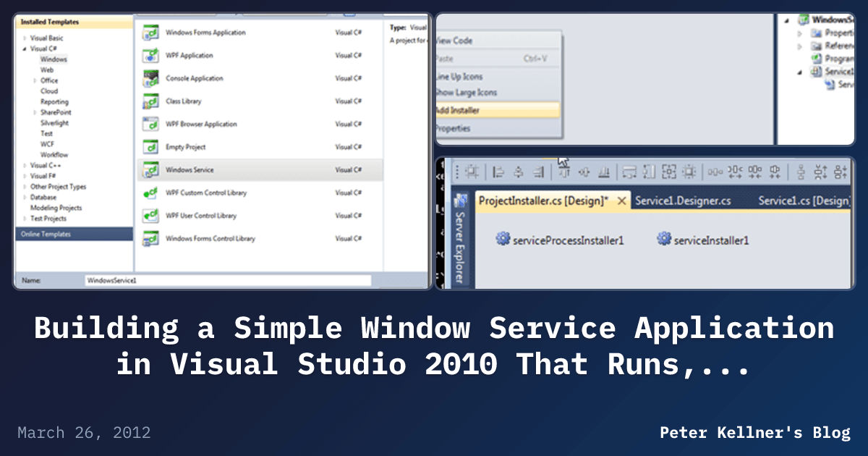The width and height of the screenshot is (868, 456).
Task: Expand the Database templates node
Action: [25, 198]
